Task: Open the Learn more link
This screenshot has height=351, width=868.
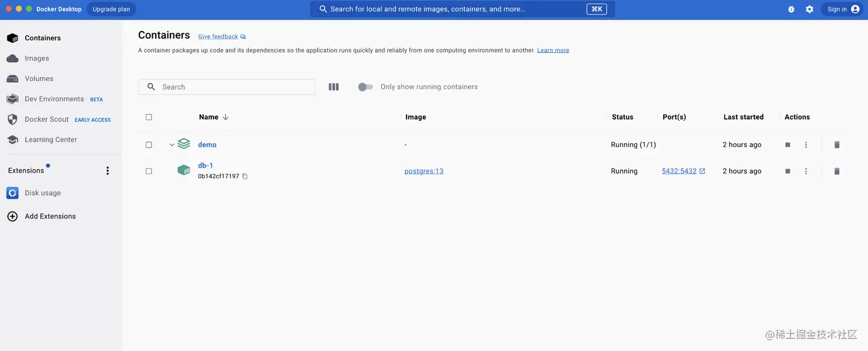Action: pyautogui.click(x=553, y=51)
